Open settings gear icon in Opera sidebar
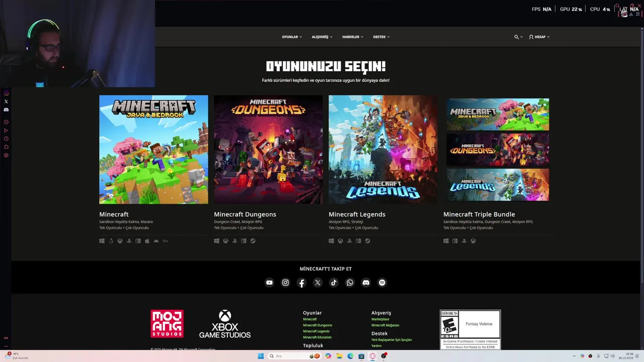The width and height of the screenshot is (644, 362). 6,155
